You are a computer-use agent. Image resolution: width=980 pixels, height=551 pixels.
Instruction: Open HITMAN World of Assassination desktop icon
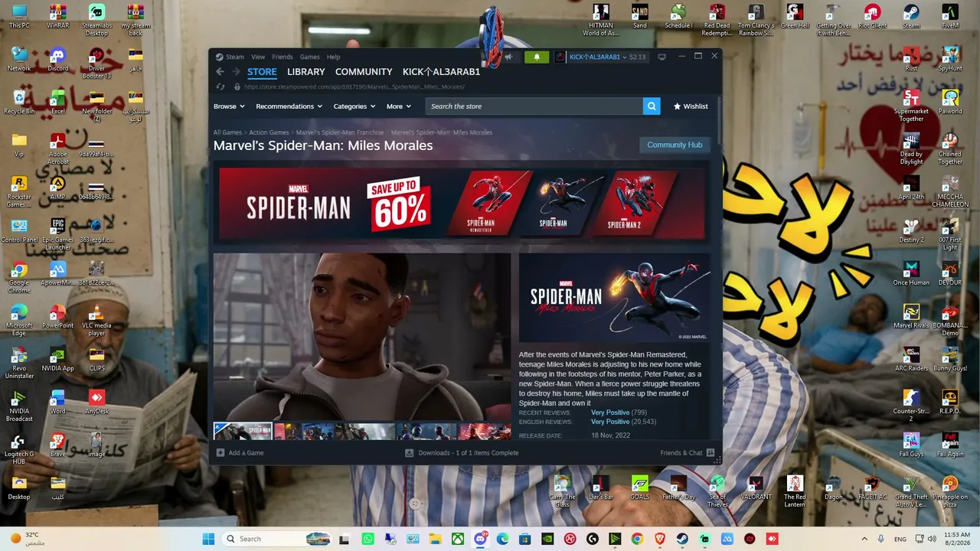click(601, 21)
